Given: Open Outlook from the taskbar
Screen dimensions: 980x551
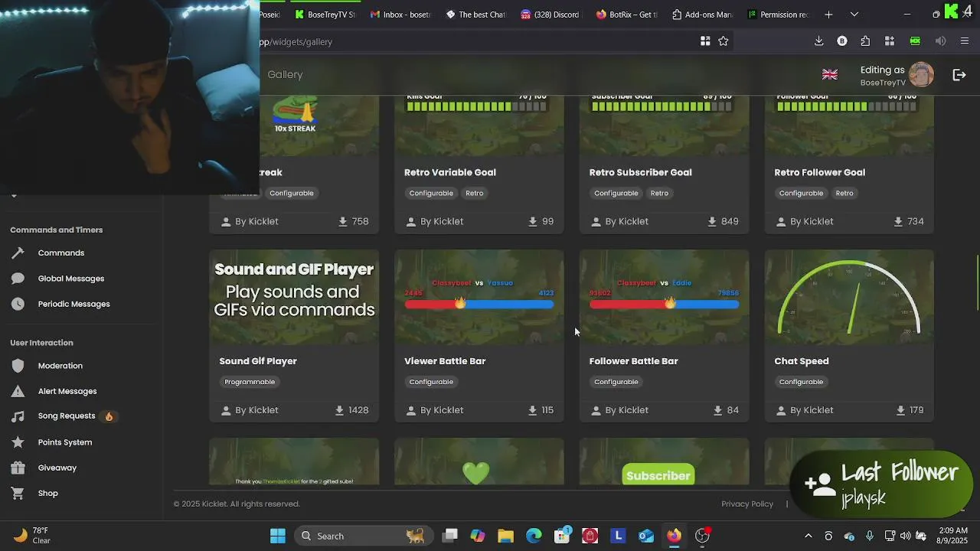Looking at the screenshot, I should [646, 536].
